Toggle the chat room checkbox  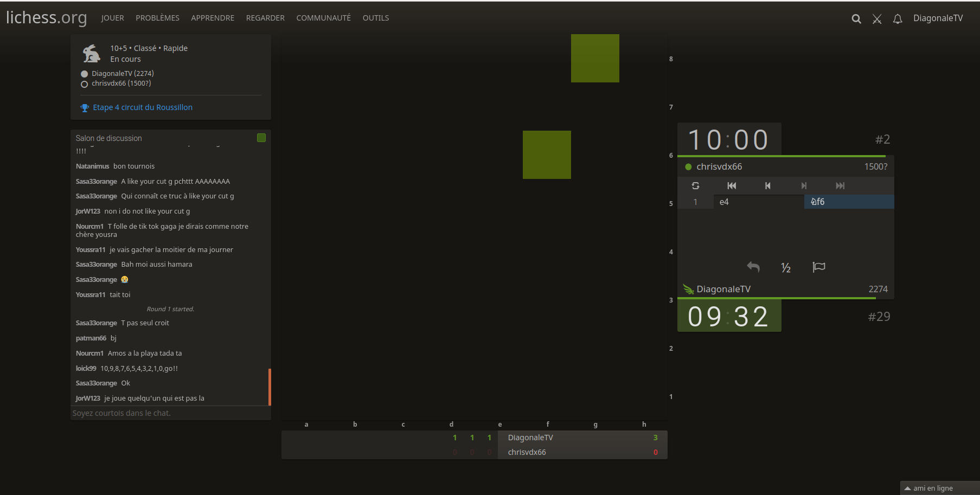tap(261, 138)
